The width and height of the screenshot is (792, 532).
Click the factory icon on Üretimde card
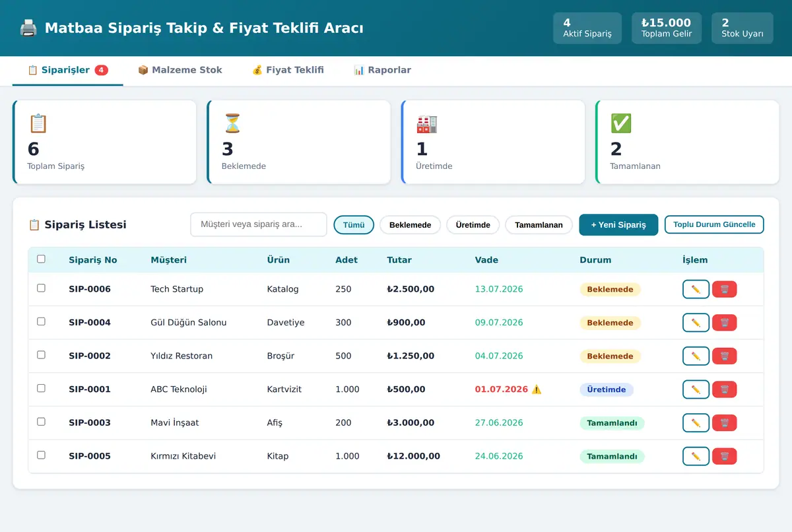pos(426,123)
